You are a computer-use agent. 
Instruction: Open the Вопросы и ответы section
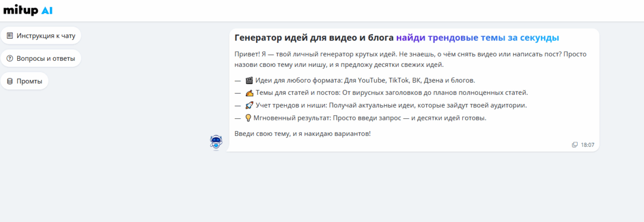tap(45, 58)
